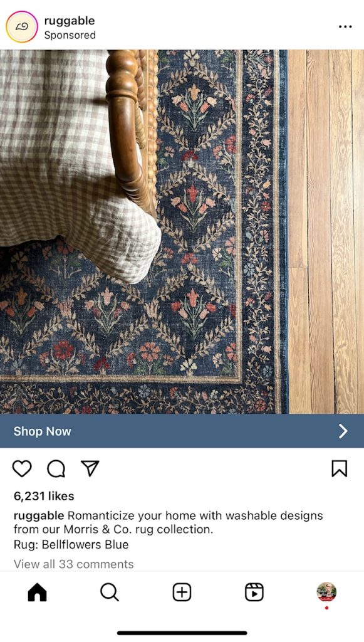
Task: Tap the rug photo in the ad
Action: point(182,232)
